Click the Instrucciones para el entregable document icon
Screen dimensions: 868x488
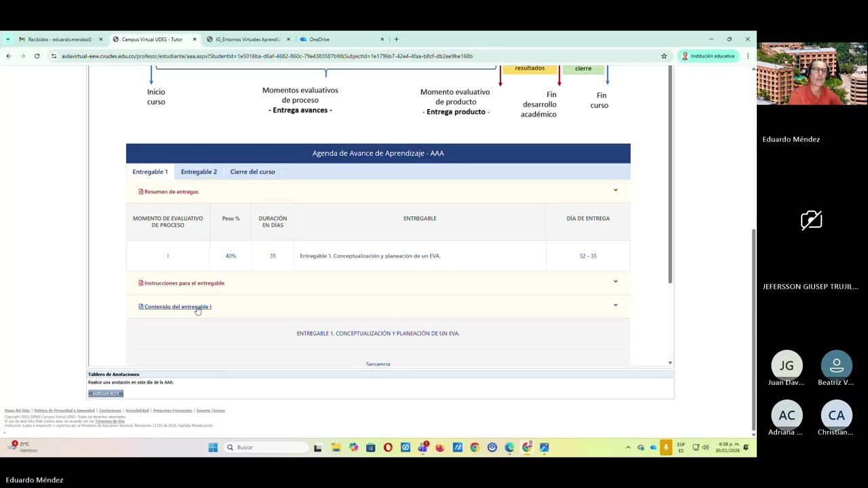141,283
